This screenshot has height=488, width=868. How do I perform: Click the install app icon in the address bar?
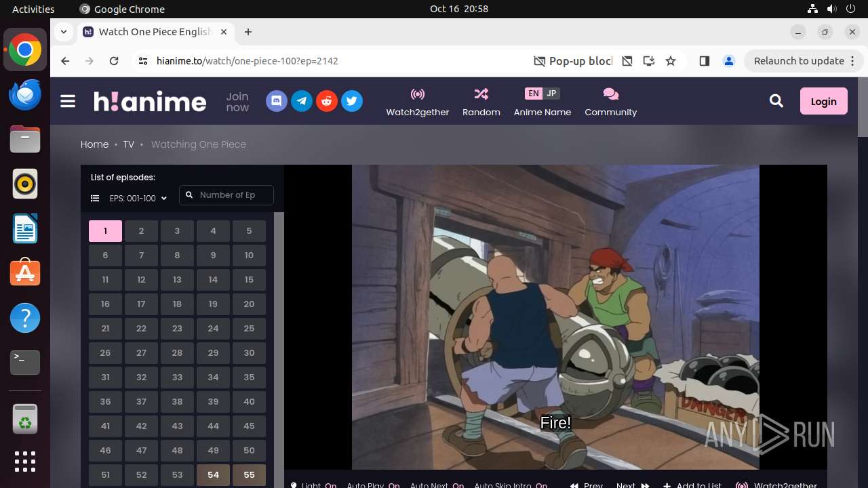click(x=649, y=61)
